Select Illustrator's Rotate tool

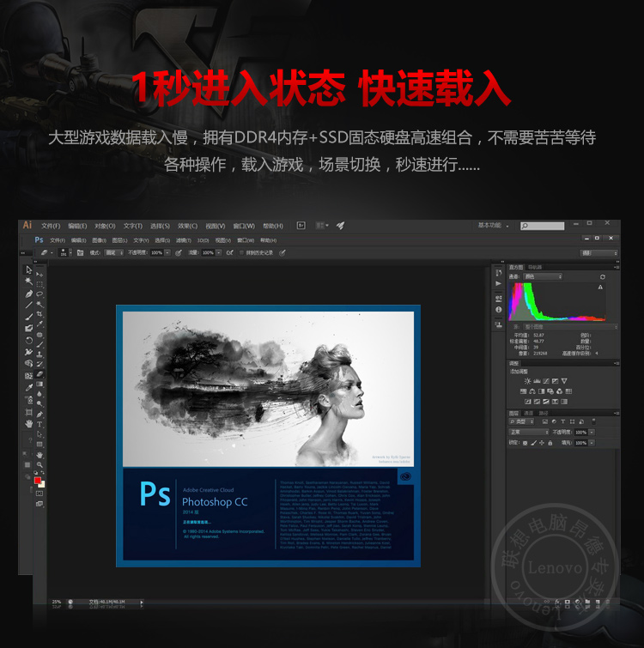[x=28, y=340]
